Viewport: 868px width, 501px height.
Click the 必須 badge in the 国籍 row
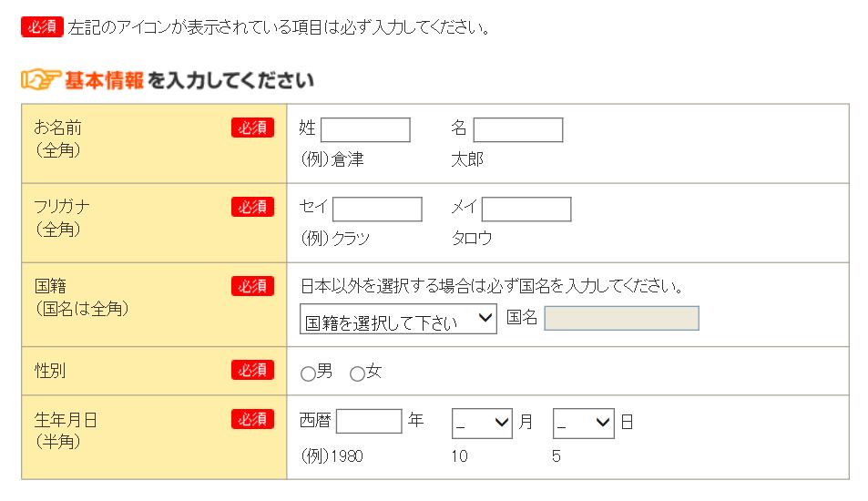coord(252,286)
